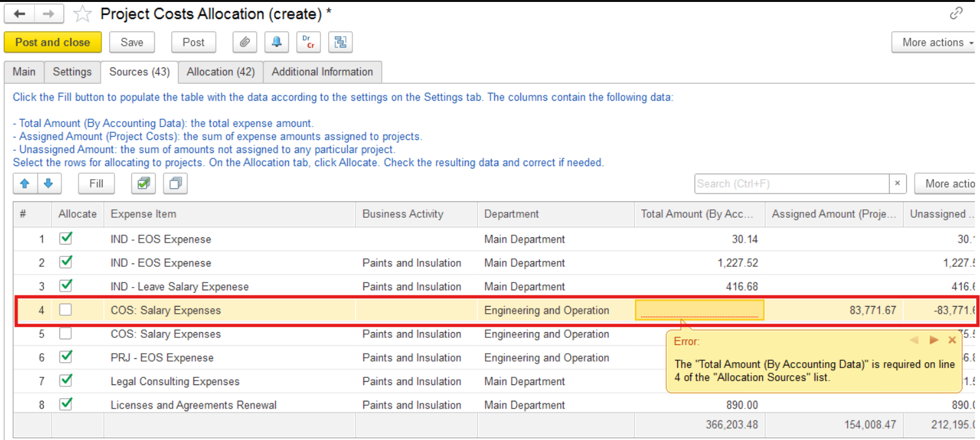Click the forward navigation arrow
This screenshot has height=440, width=980.
[49, 14]
